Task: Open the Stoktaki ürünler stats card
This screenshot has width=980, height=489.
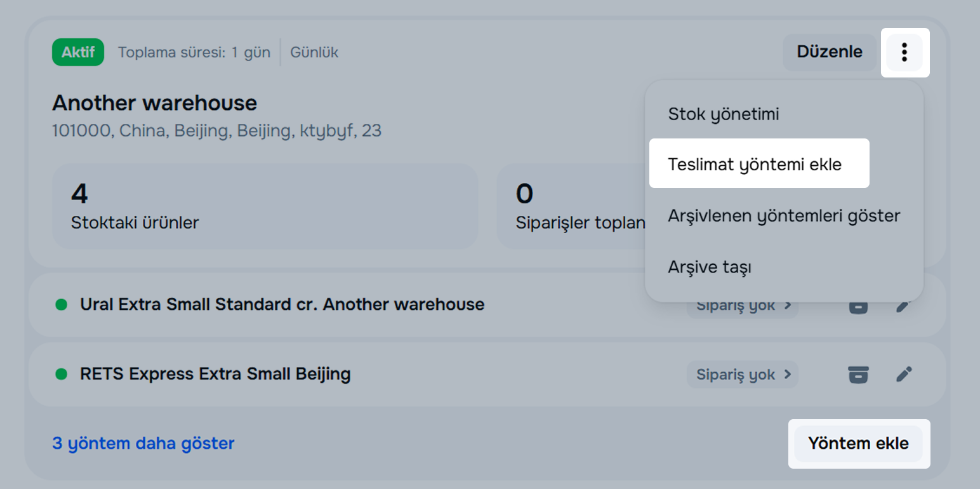Action: [264, 206]
